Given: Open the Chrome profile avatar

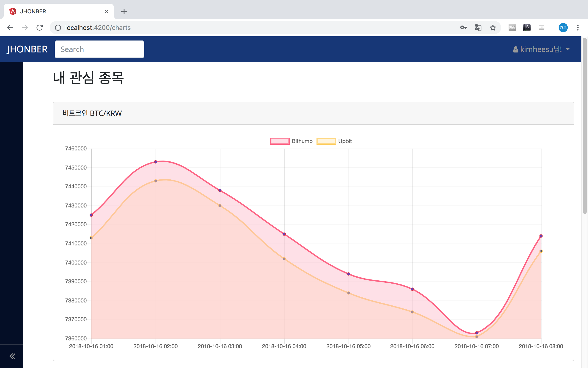Looking at the screenshot, I should point(563,28).
